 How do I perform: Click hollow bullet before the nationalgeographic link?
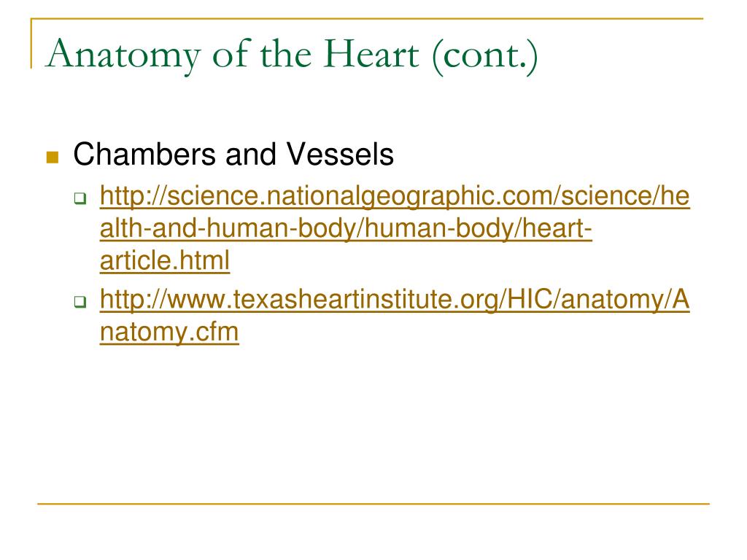click(x=80, y=198)
